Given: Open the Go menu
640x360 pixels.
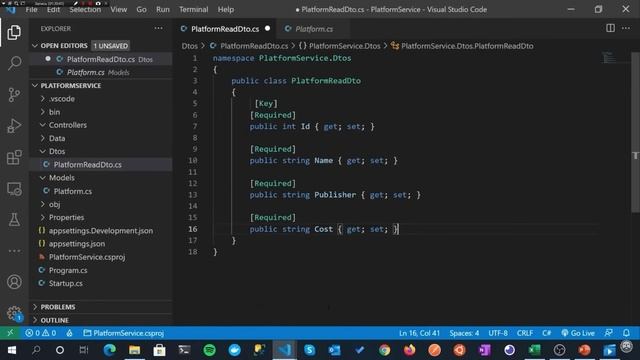Looking at the screenshot, I should (x=141, y=9).
